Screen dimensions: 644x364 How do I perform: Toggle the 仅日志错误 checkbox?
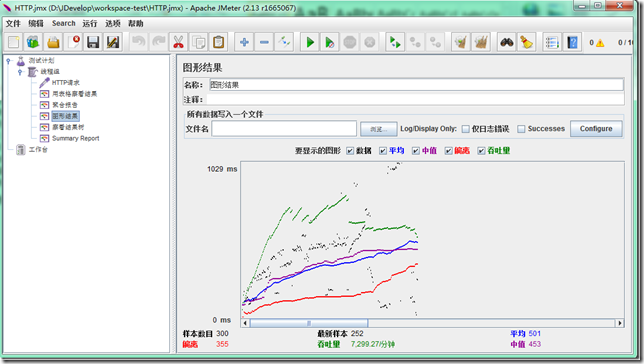(x=466, y=129)
